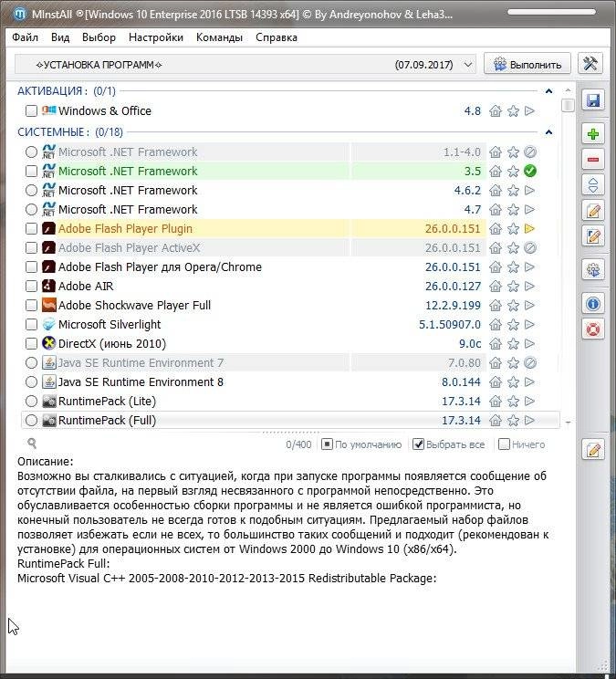Check Microsoft Silverlight checkbox
This screenshot has width=616, height=679.
pos(31,324)
